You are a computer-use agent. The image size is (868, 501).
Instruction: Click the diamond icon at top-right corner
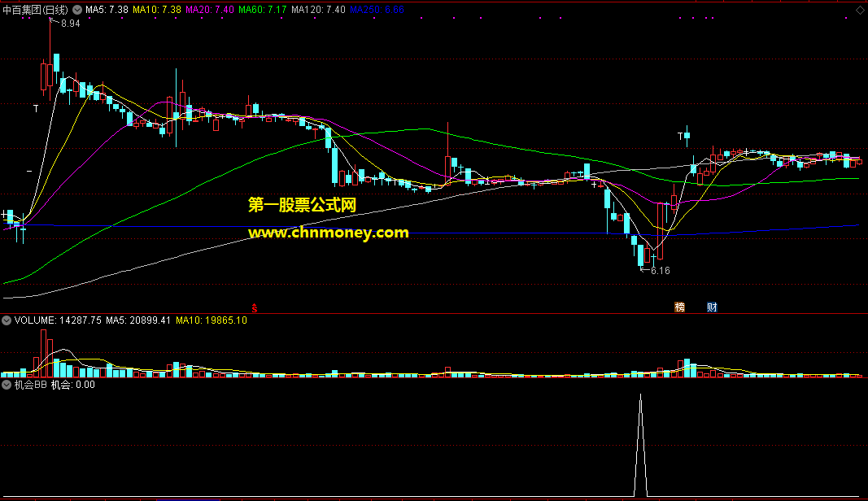coord(860,10)
